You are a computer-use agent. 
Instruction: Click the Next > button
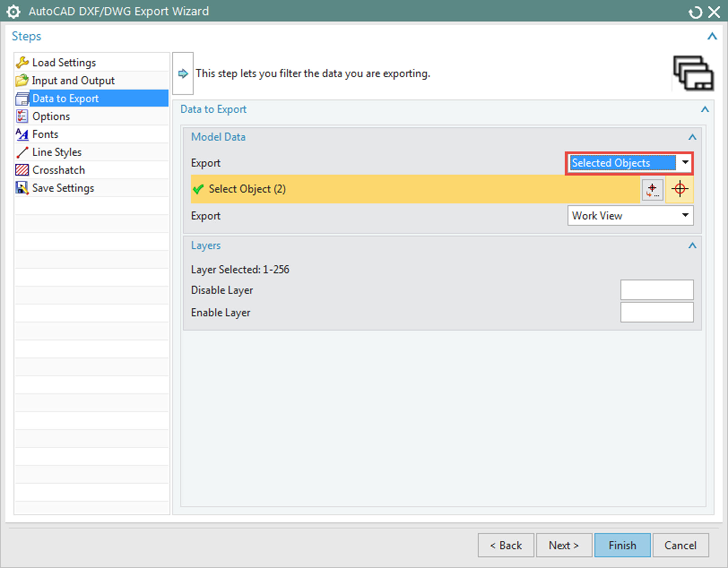(564, 545)
